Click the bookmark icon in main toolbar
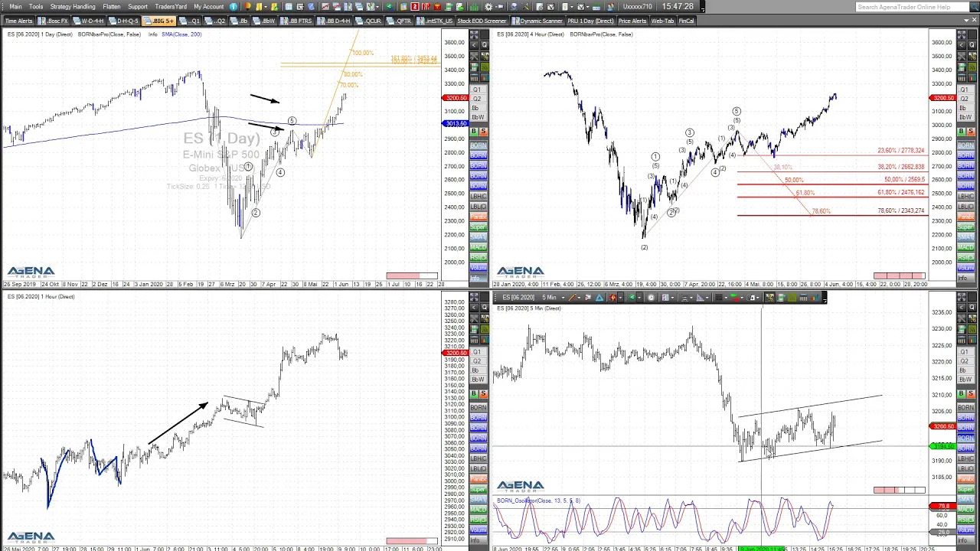This screenshot has width=980, height=551. [259, 7]
